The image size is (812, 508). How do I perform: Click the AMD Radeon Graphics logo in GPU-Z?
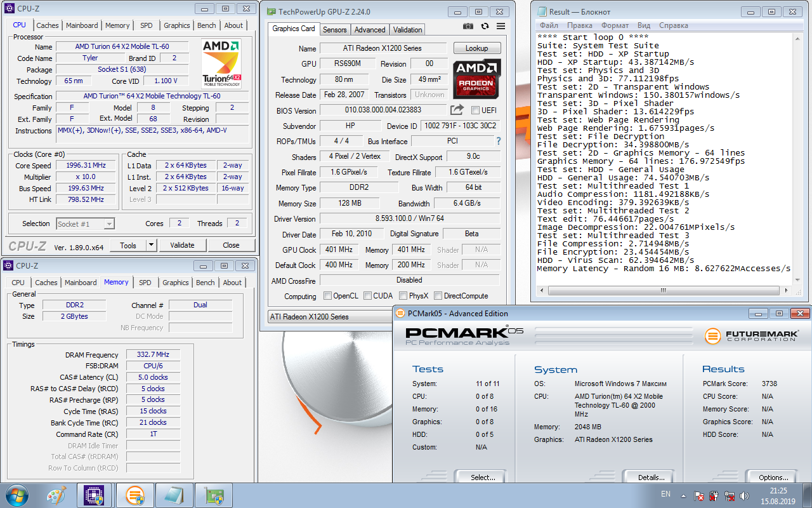click(x=477, y=78)
